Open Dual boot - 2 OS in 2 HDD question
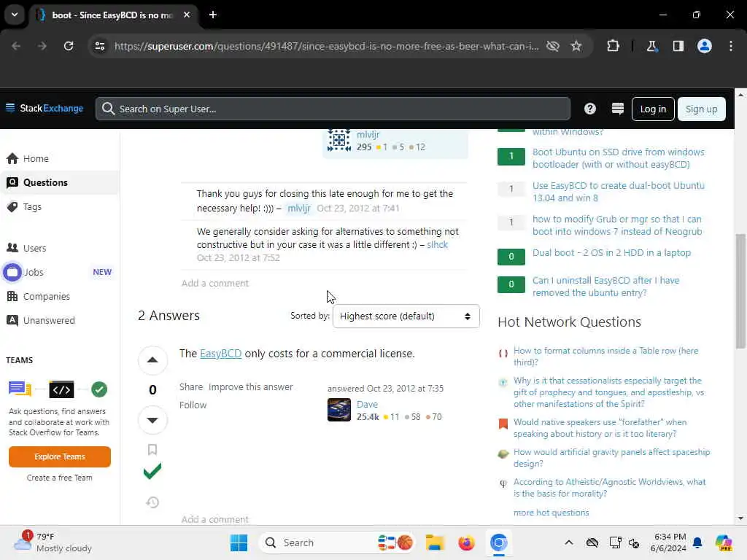The height and width of the screenshot is (560, 747). click(611, 253)
